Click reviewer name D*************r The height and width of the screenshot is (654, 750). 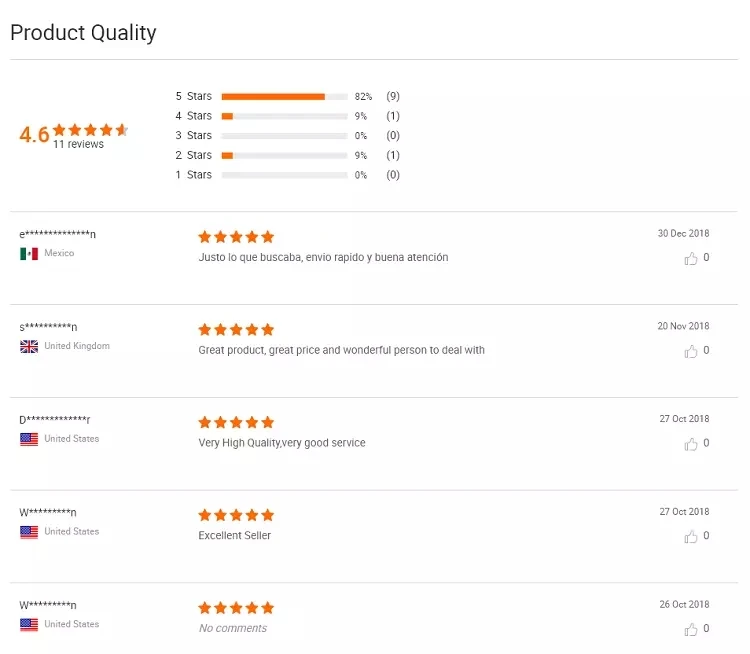click(x=54, y=419)
